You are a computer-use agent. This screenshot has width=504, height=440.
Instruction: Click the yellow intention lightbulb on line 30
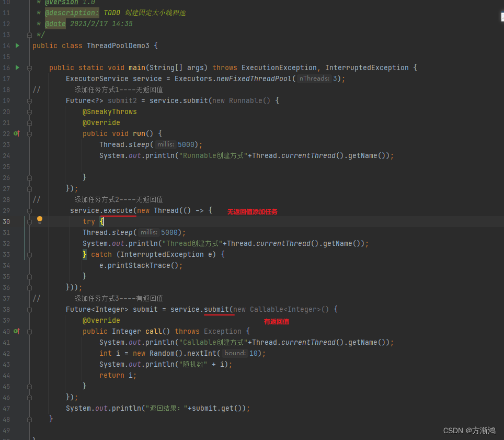tap(40, 220)
